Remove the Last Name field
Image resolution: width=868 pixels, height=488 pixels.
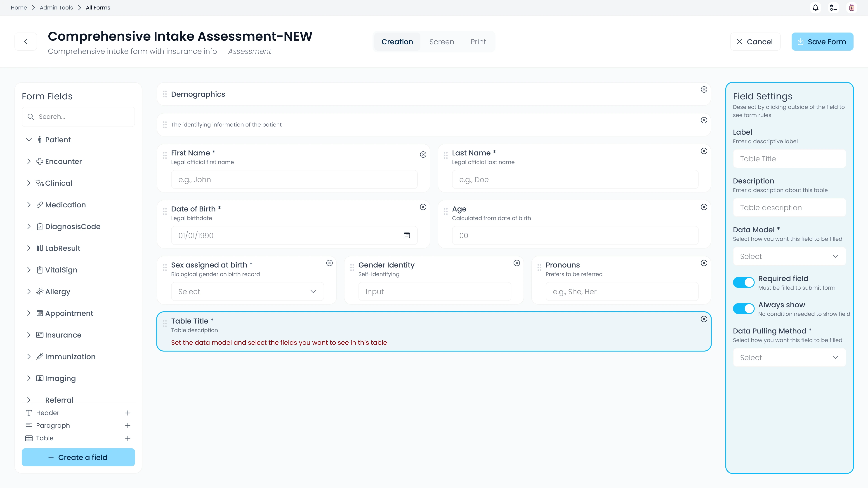point(704,151)
